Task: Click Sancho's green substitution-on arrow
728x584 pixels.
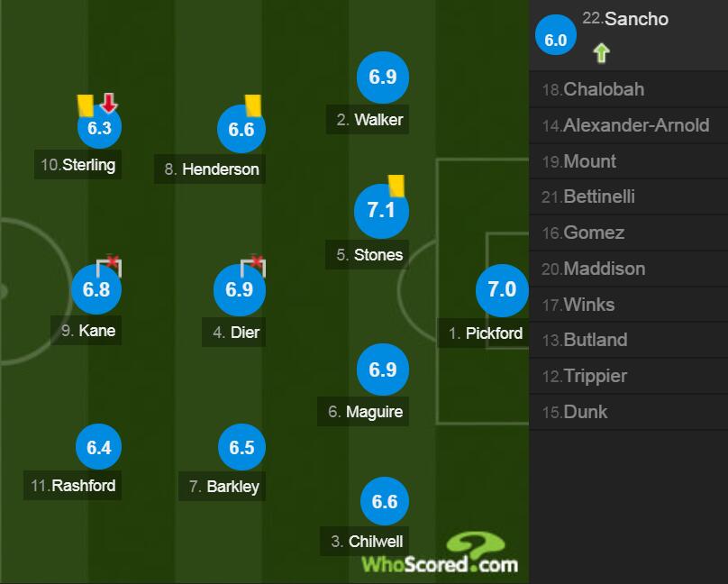Action: [601, 53]
